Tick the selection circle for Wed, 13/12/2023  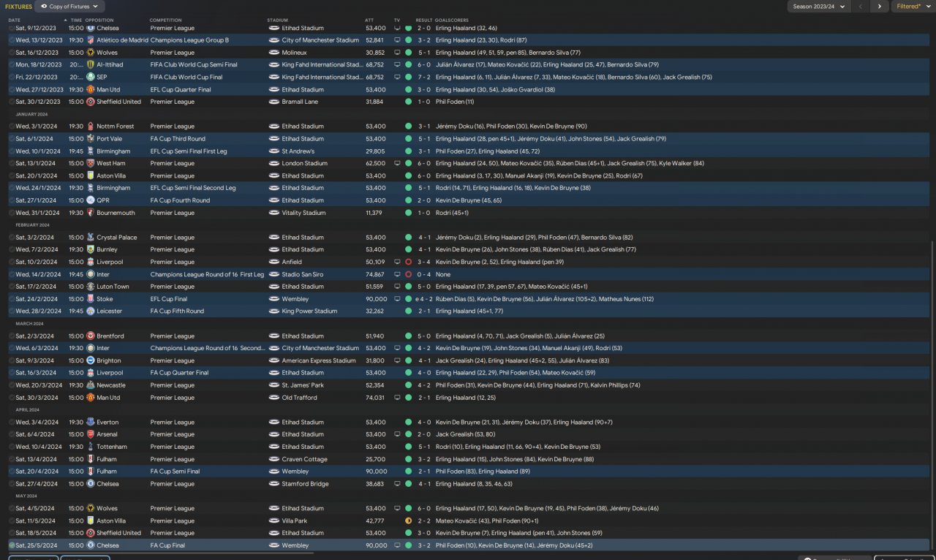(x=12, y=40)
